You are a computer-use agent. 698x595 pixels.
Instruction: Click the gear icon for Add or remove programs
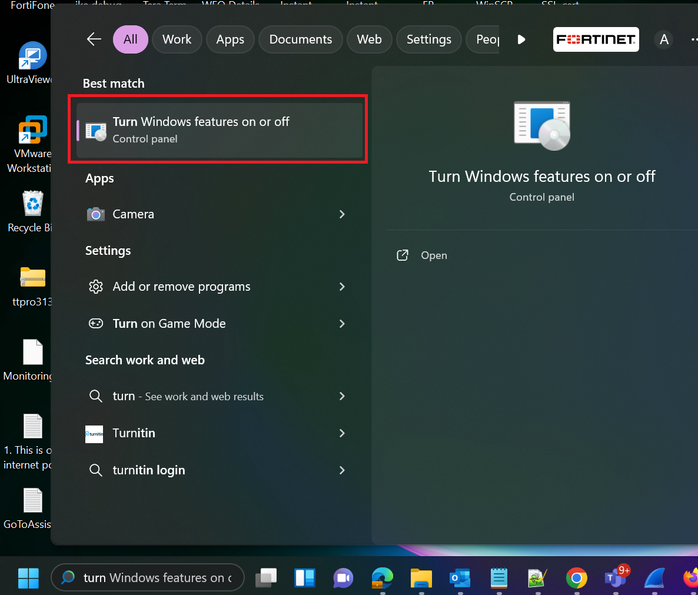[95, 287]
